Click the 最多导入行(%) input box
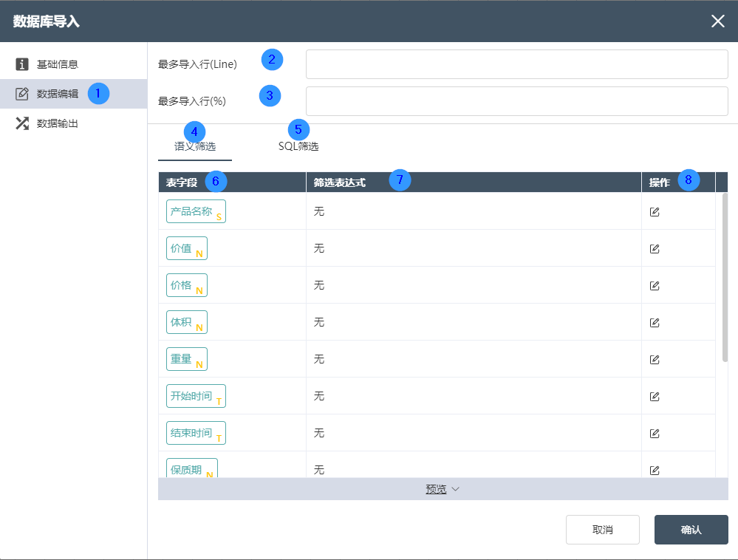This screenshot has width=738, height=560. (516, 101)
